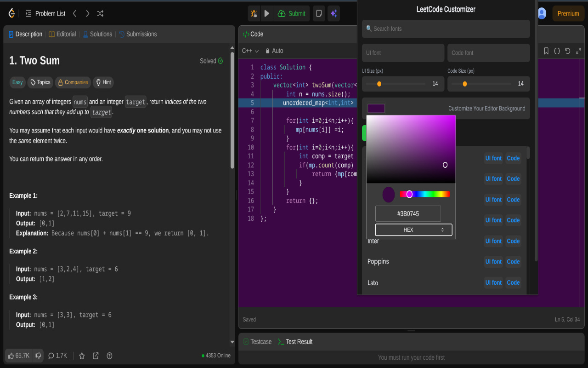588x368 pixels.
Task: Open the 1.7K comments icon
Action: click(57, 356)
